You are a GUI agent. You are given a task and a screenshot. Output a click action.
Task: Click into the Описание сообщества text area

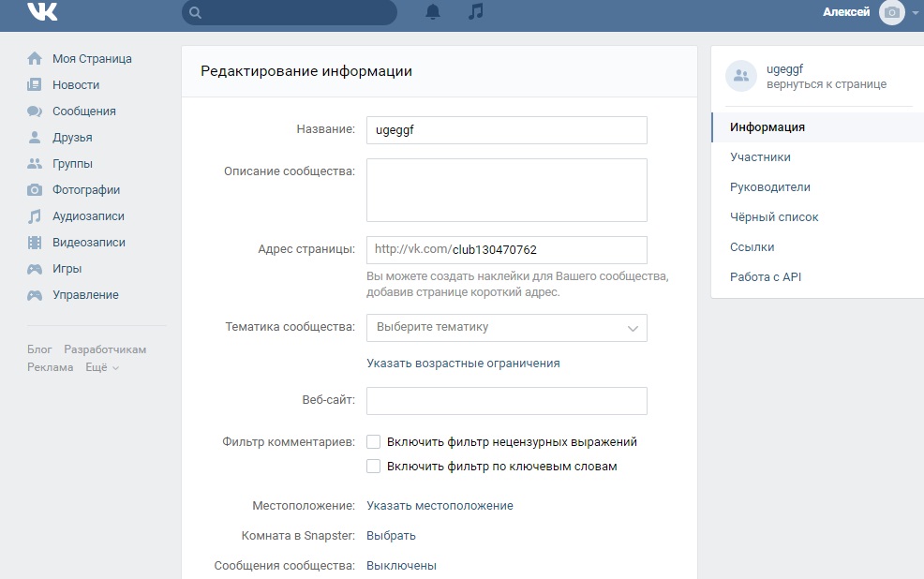pos(506,190)
